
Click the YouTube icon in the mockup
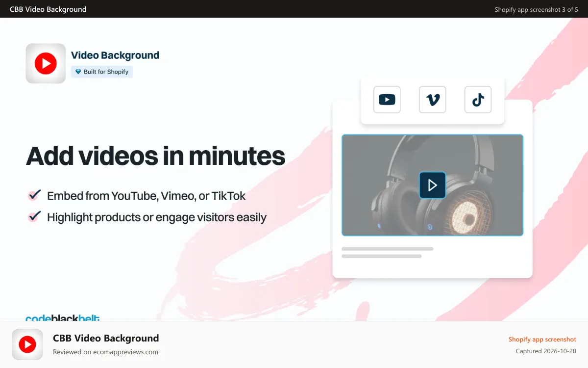tap(387, 100)
